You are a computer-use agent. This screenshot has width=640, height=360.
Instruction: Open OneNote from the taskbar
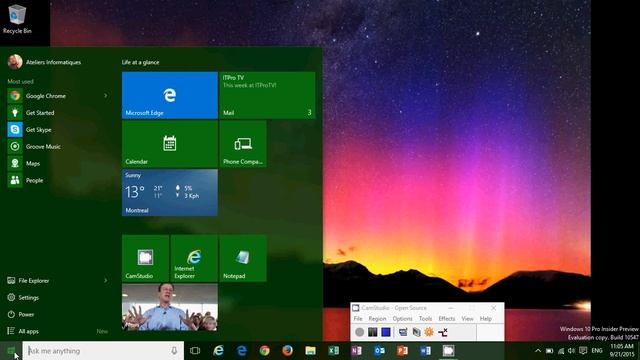356,351
